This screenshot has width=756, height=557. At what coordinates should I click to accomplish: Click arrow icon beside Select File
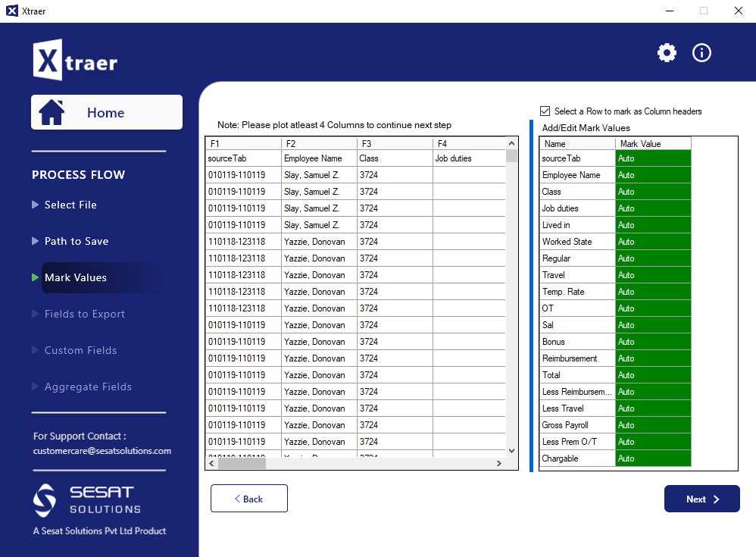pos(35,205)
